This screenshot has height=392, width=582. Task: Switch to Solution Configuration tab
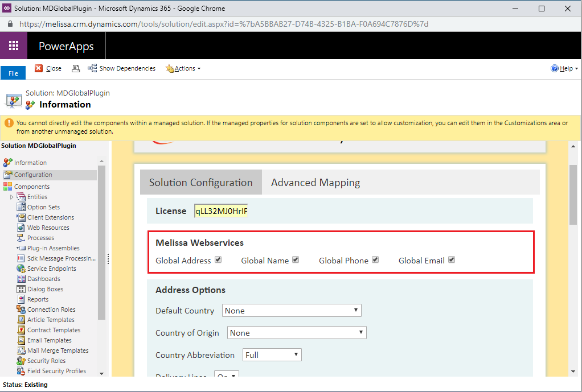[x=201, y=182]
